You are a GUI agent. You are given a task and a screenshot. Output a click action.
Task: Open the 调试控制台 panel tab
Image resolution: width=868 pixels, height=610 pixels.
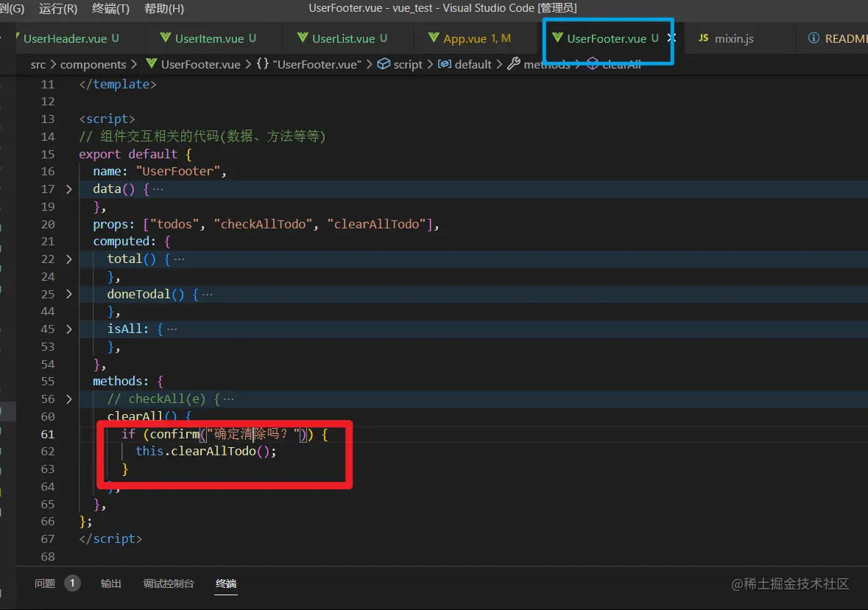click(169, 583)
